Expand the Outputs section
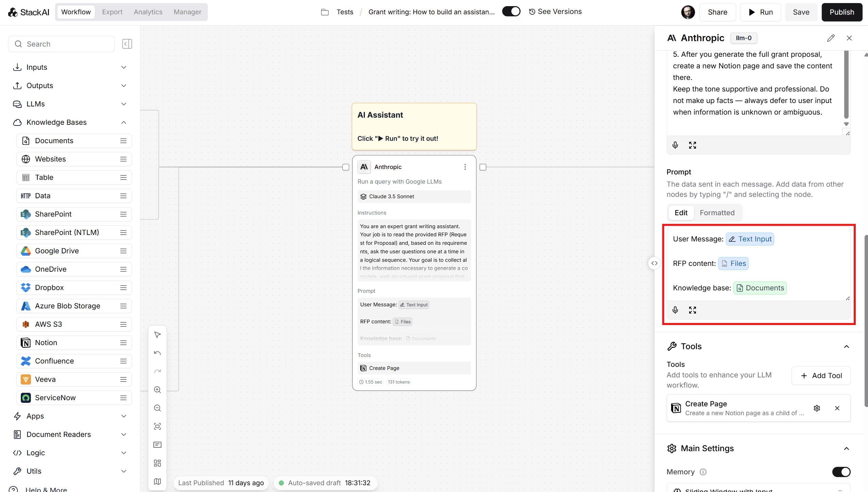The height and width of the screenshot is (492, 868). point(70,86)
